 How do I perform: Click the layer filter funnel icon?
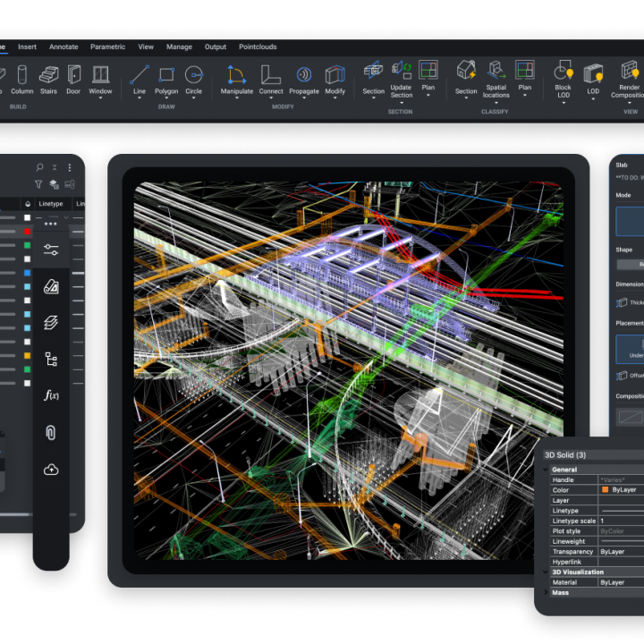point(38,184)
